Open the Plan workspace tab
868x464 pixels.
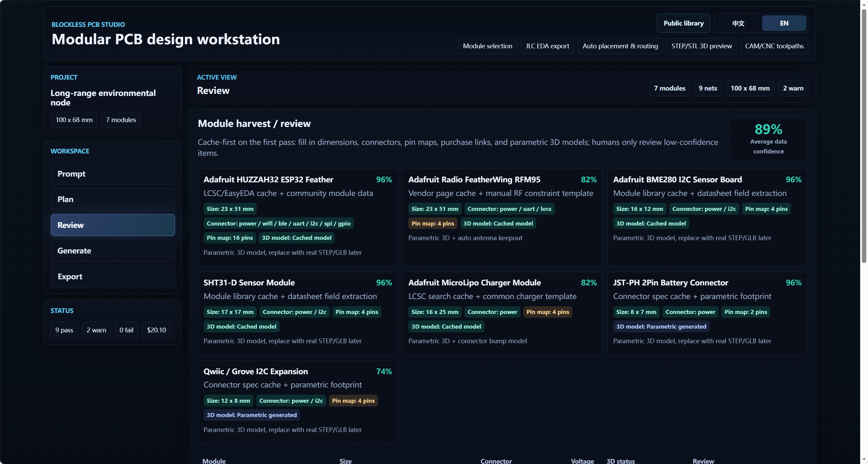[x=113, y=199]
